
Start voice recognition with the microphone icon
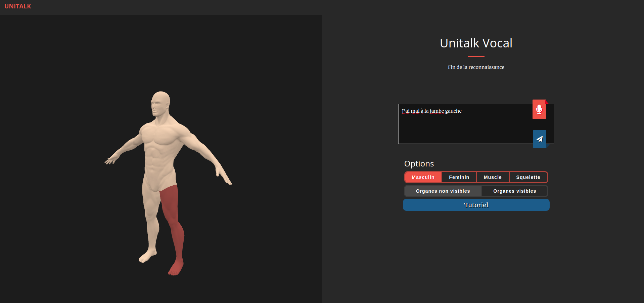[x=539, y=109]
